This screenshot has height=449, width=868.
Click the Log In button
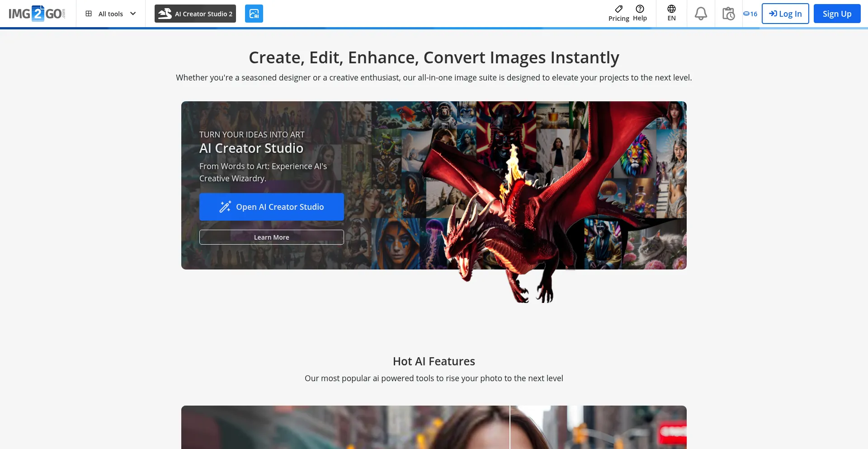coord(785,14)
